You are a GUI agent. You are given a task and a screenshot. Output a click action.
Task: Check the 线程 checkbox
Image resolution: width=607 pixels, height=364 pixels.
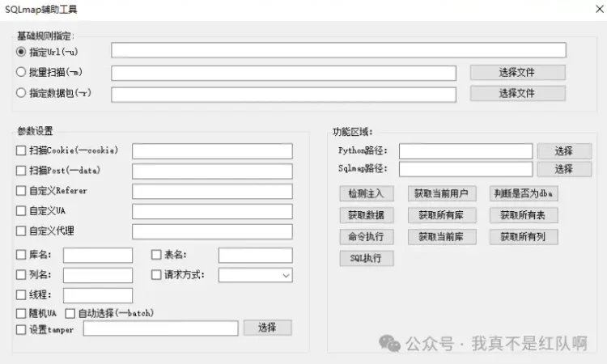(21, 294)
